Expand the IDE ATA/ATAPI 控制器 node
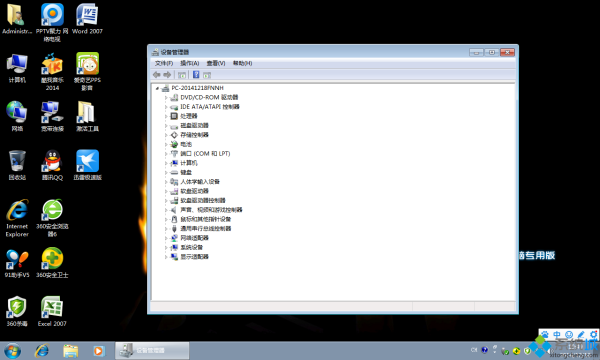 click(166, 107)
